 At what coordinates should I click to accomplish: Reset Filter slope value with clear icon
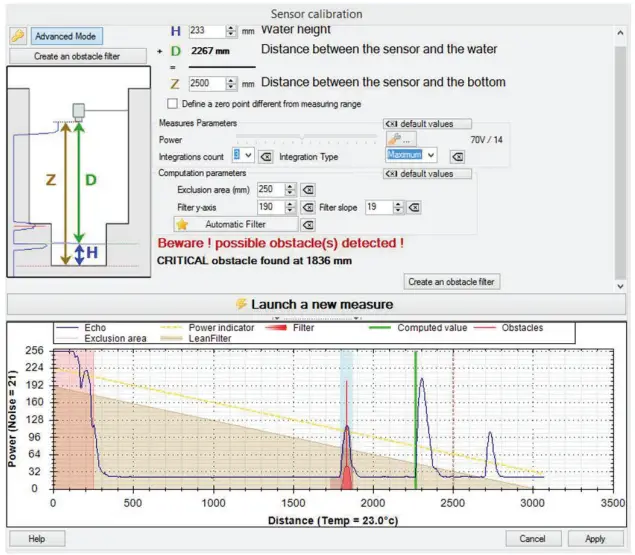414,207
